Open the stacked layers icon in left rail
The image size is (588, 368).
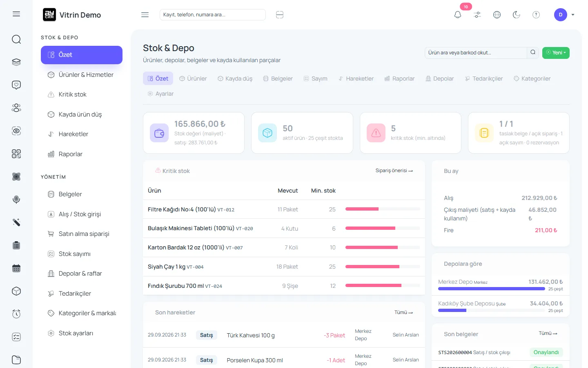pos(16,62)
